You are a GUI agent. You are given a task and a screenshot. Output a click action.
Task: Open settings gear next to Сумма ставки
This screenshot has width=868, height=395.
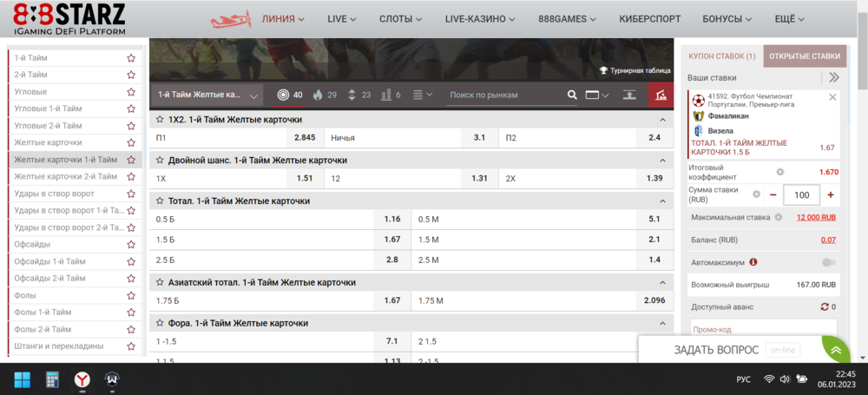click(x=756, y=194)
